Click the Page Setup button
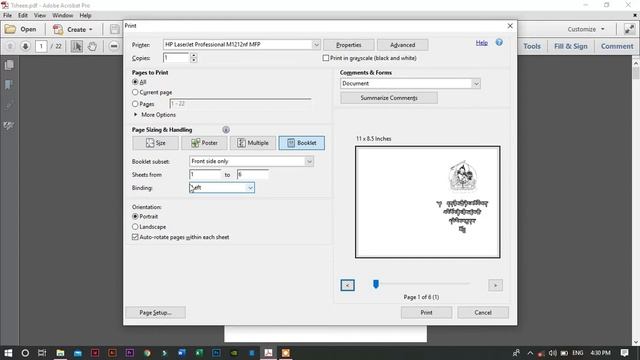This screenshot has height=360, width=640. (x=156, y=313)
